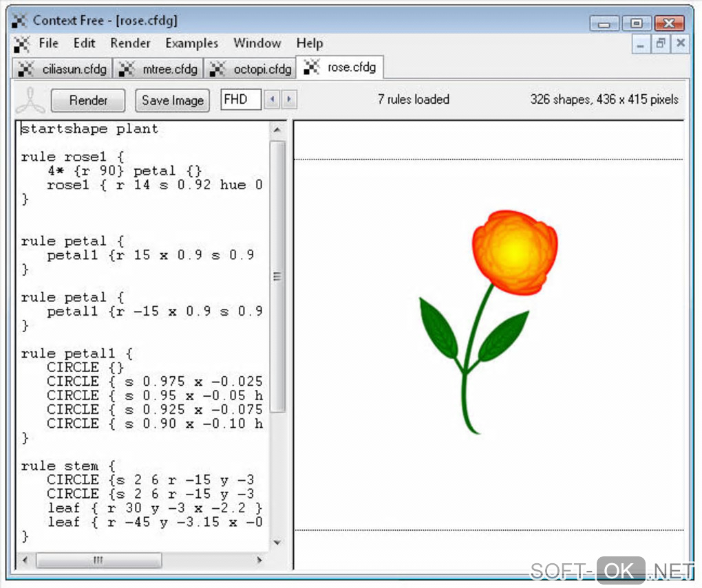Click the 'petal1 {r -15 x 0.9 s 0.9' line
The width and height of the screenshot is (702, 588).
[x=155, y=312]
